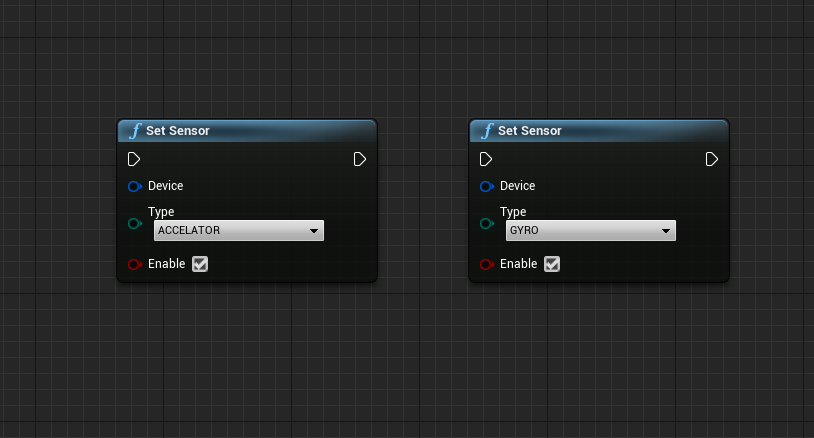Select the blue Device pin on the GYRO node
This screenshot has width=814, height=438.
click(x=486, y=186)
